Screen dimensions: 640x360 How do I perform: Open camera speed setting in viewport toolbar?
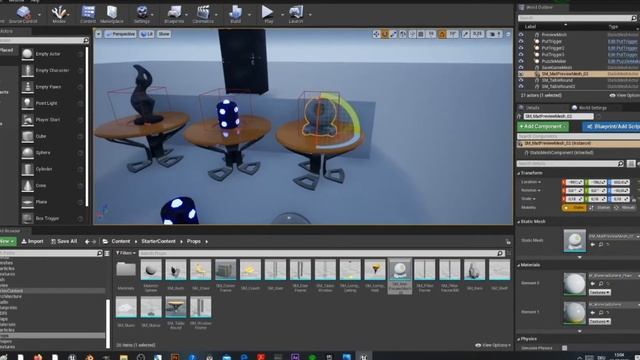(x=494, y=34)
